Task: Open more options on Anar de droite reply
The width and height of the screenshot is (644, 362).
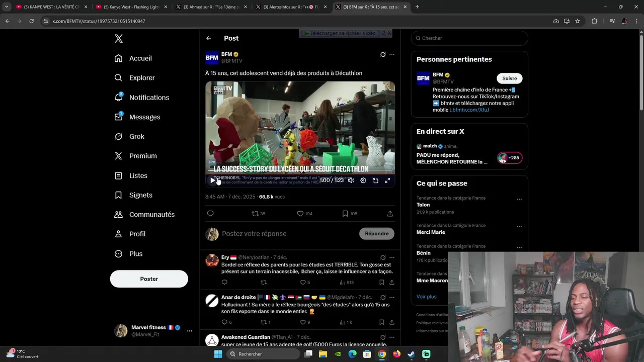Action: pyautogui.click(x=392, y=298)
